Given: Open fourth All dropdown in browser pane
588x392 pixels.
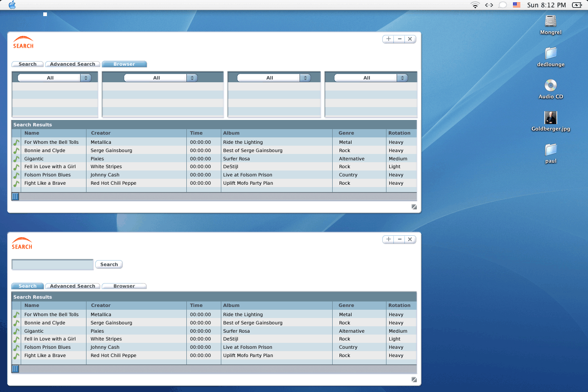Looking at the screenshot, I should tap(371, 78).
